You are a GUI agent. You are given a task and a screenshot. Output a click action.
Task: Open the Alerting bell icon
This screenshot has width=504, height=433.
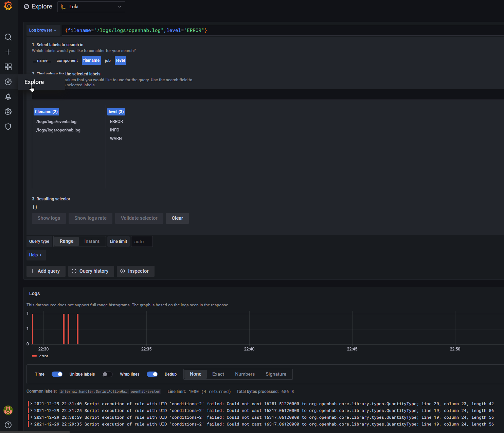(8, 97)
